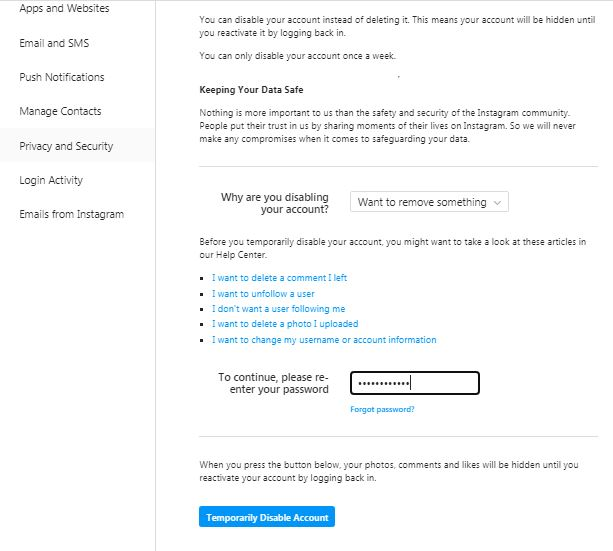Click the Forgot password? link
Viewport: 613px width, 551px height.
tap(382, 409)
